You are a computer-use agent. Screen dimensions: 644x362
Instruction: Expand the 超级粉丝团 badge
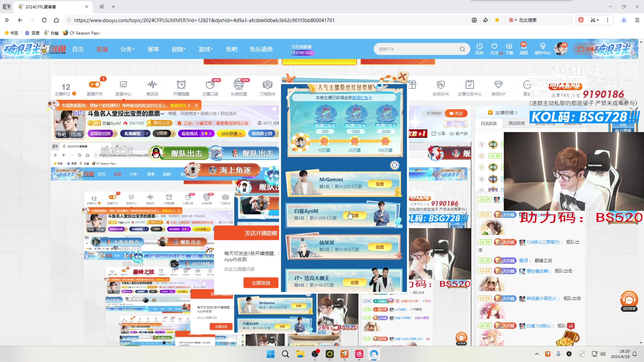102,133
